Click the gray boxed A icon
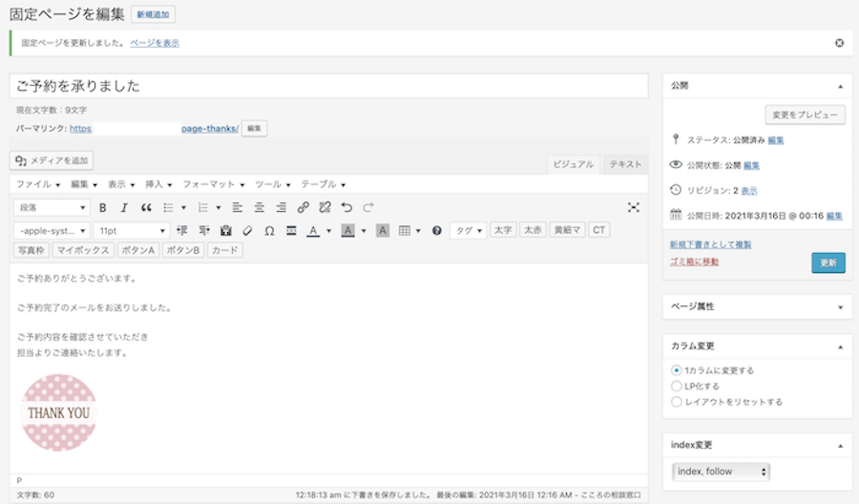The width and height of the screenshot is (859, 504). coord(383,231)
